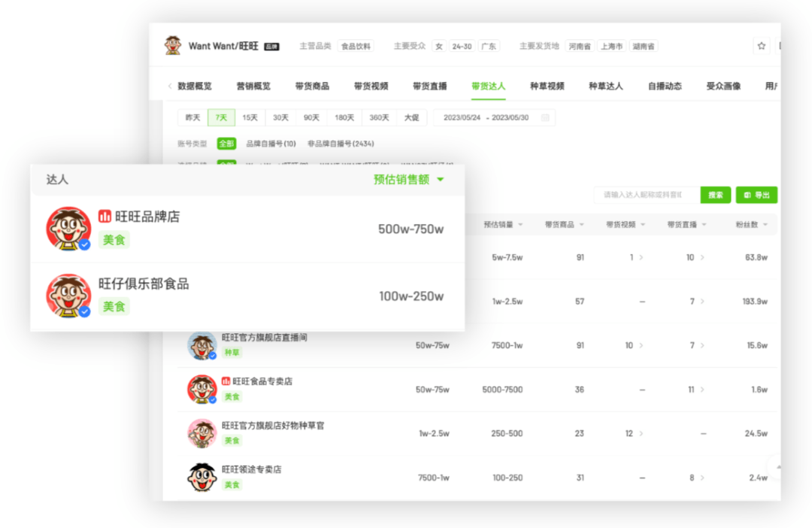812x528 pixels.
Task: Open the 旺旺官方旗舰店直播间 link
Action: point(264,337)
